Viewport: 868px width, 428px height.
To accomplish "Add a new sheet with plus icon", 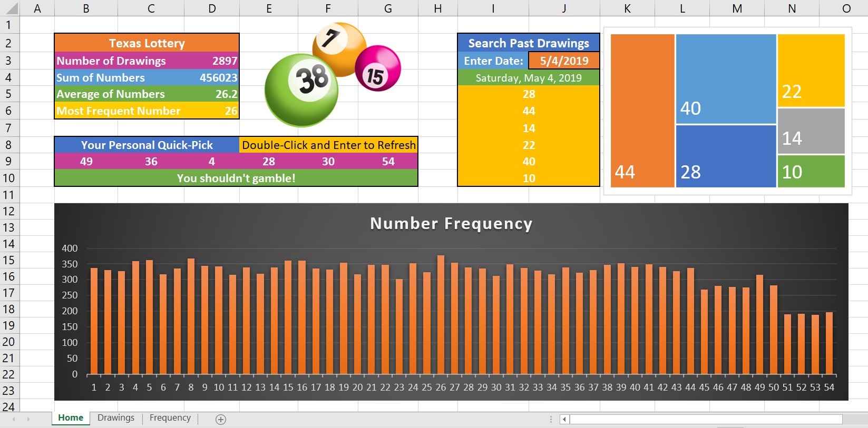I will pyautogui.click(x=221, y=419).
